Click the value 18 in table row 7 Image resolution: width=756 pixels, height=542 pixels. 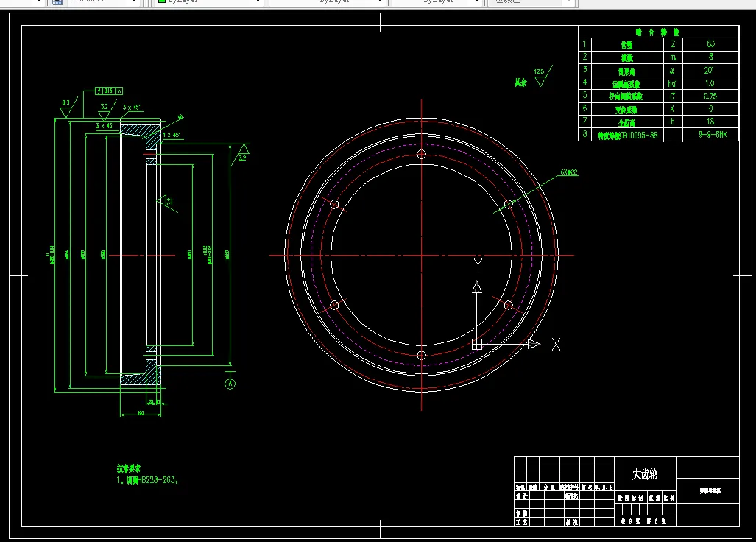(710, 122)
